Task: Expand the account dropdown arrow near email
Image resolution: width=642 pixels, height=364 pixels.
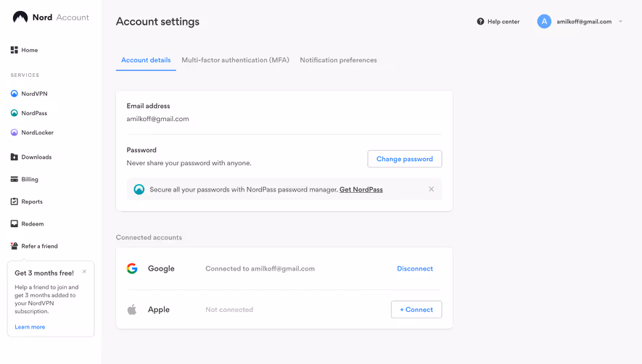Action: tap(620, 21)
